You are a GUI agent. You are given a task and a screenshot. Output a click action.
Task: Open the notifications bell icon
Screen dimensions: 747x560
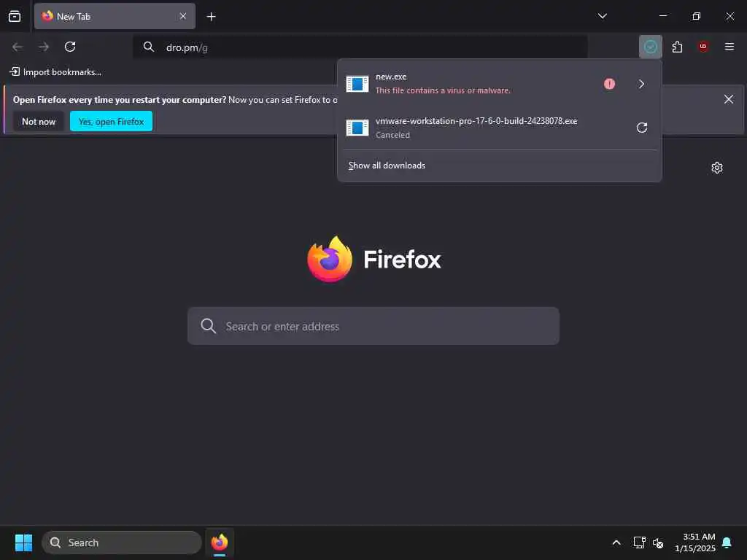click(727, 542)
